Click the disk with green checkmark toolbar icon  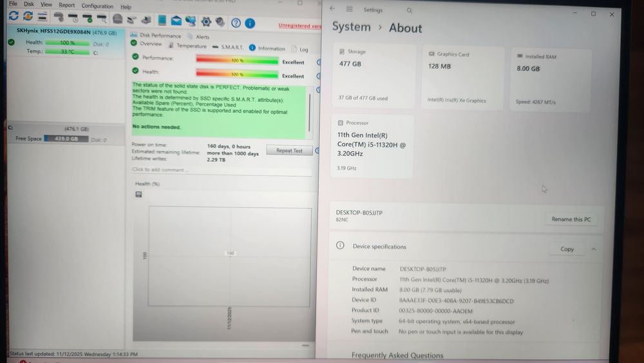(x=88, y=18)
